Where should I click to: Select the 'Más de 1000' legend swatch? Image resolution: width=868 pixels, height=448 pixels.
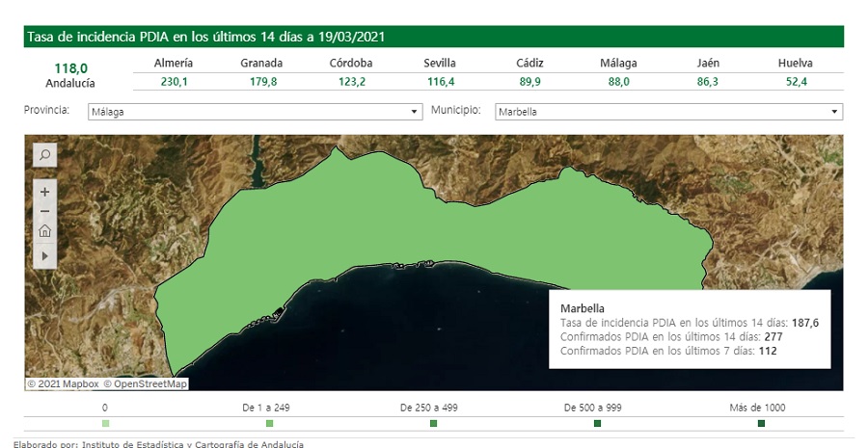pyautogui.click(x=761, y=424)
